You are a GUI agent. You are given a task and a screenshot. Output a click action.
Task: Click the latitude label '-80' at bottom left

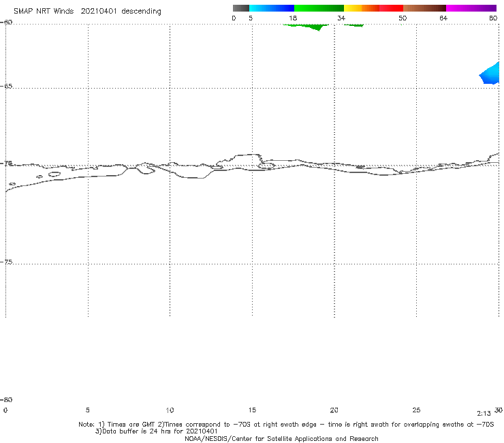(6, 399)
